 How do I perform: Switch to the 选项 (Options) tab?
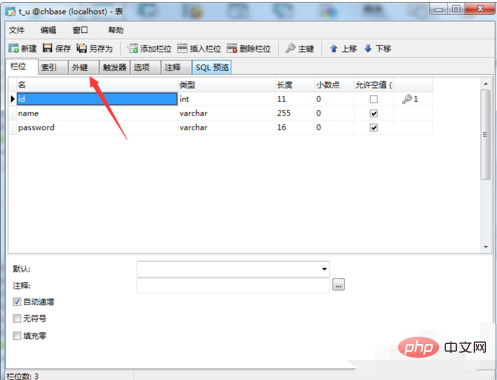coord(145,67)
